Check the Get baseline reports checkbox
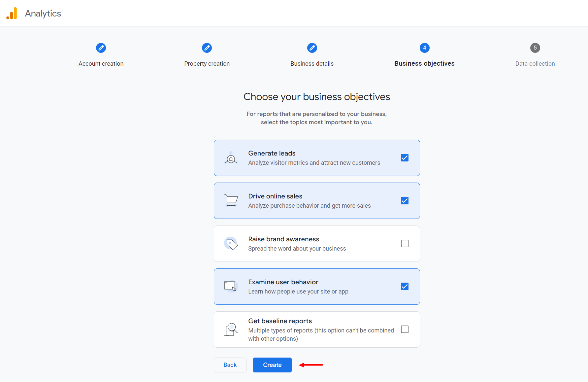Screen dimensions: 588x382 pos(405,330)
